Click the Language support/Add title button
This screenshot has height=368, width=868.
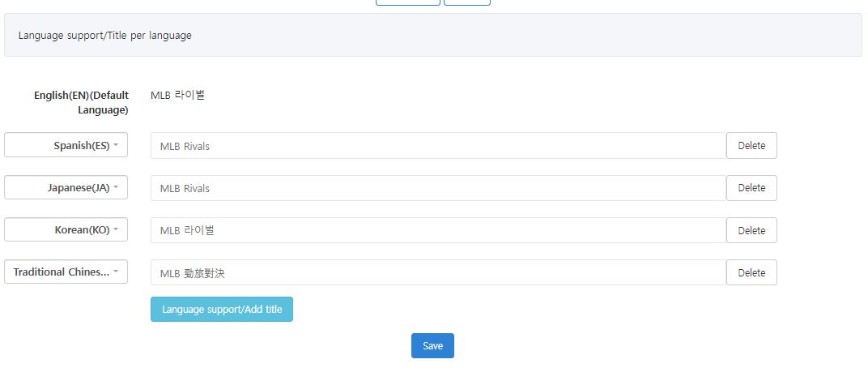click(x=221, y=309)
